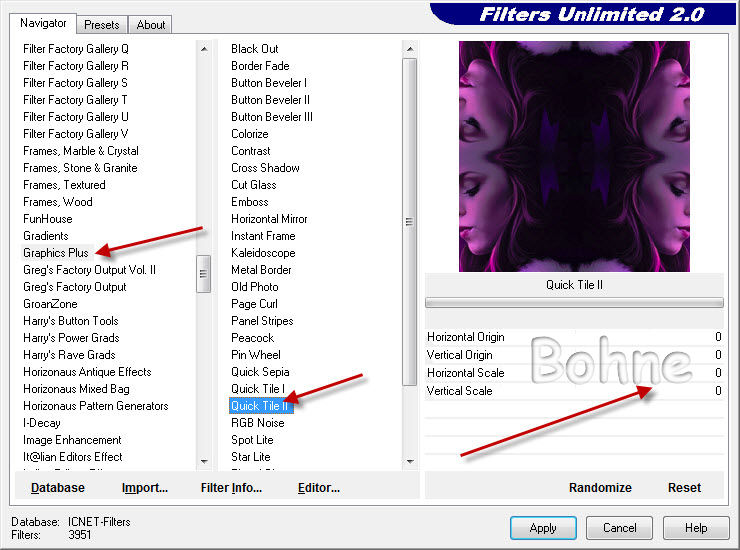Show Filter Info for selection
This screenshot has width=740, height=550.
(231, 488)
